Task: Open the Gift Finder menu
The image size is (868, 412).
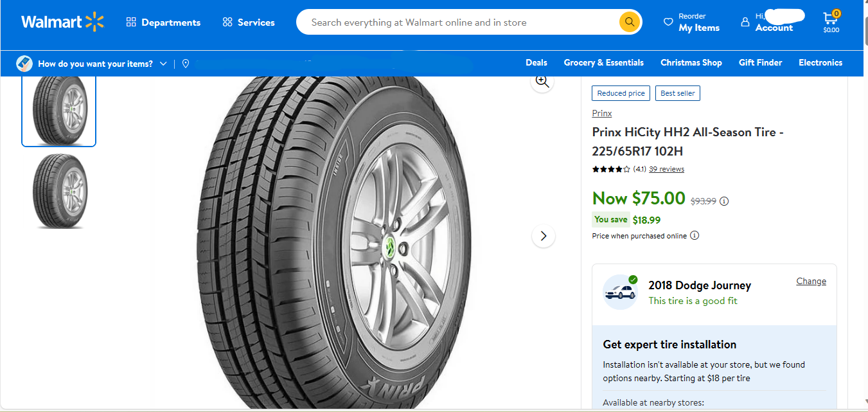Action: click(760, 62)
